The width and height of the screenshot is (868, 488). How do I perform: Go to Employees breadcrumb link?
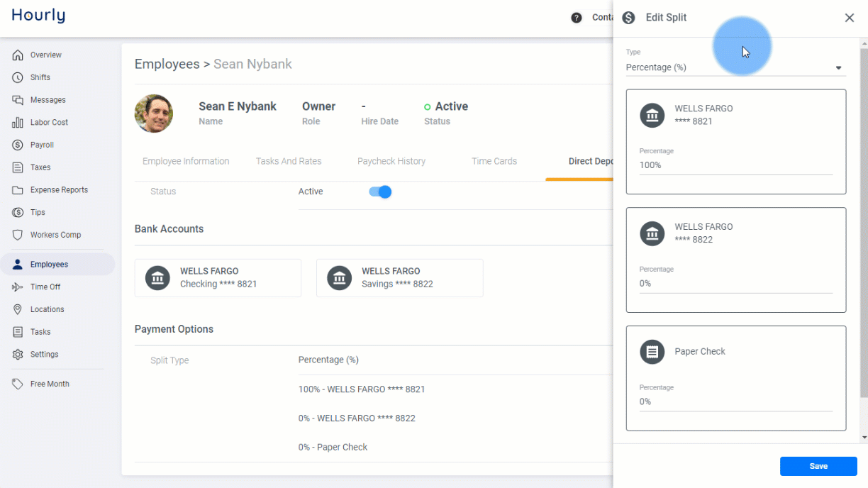pyautogui.click(x=167, y=64)
